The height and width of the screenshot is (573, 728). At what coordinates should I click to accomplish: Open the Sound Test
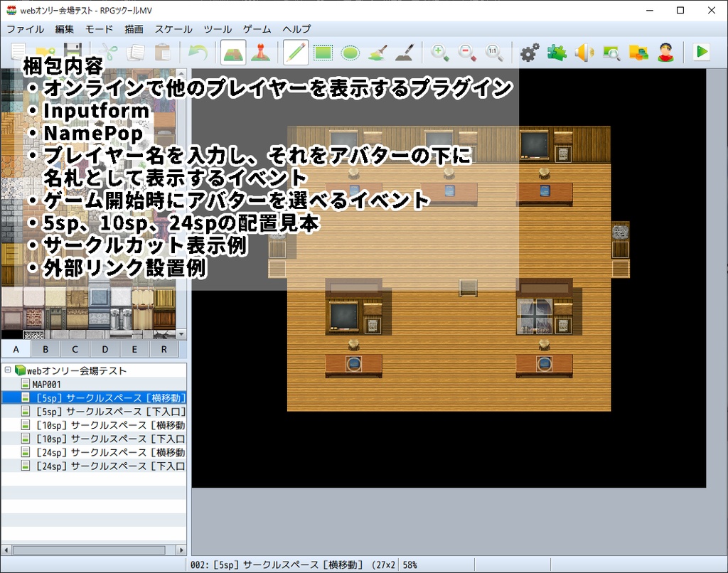click(586, 52)
